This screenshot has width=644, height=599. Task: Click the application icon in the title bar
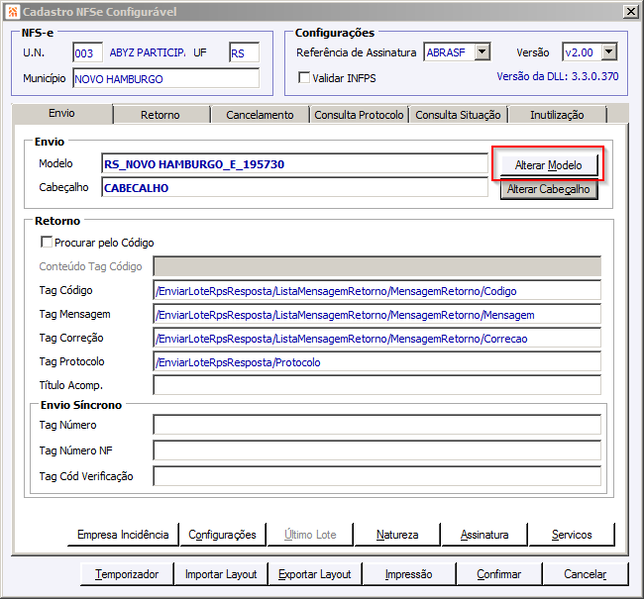13,12
